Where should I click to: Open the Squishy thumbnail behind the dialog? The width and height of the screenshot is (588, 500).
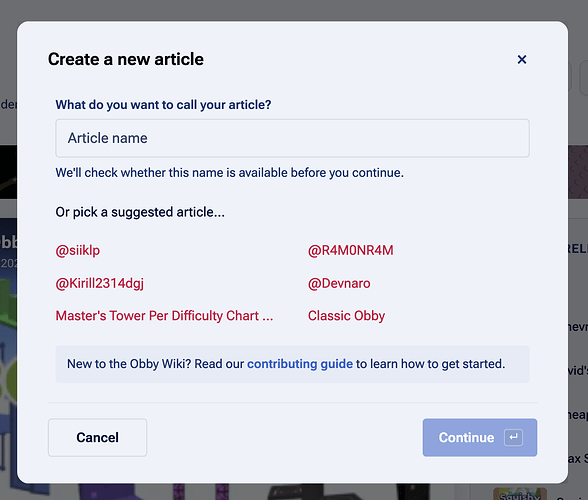click(519, 495)
